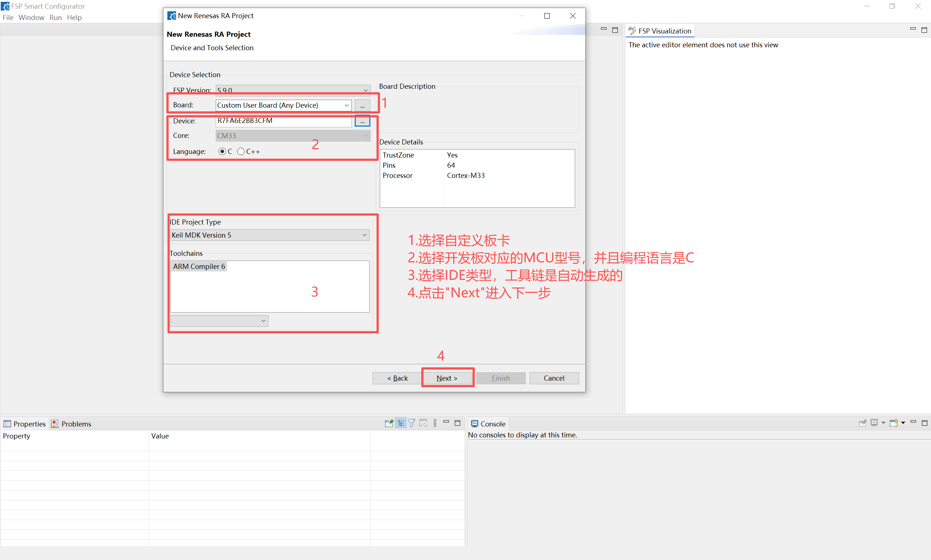
Task: Cancel the new project dialog
Action: 554,378
